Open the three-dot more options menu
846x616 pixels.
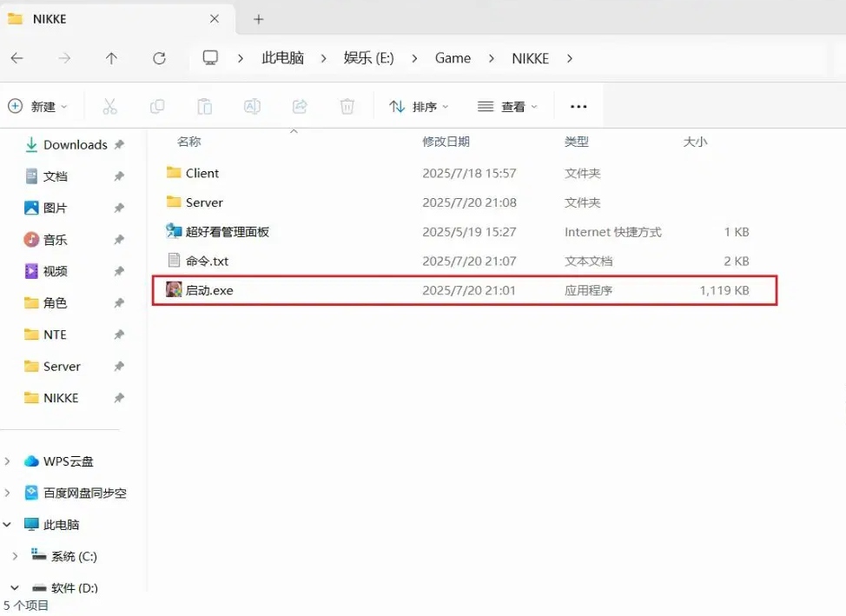[578, 106]
